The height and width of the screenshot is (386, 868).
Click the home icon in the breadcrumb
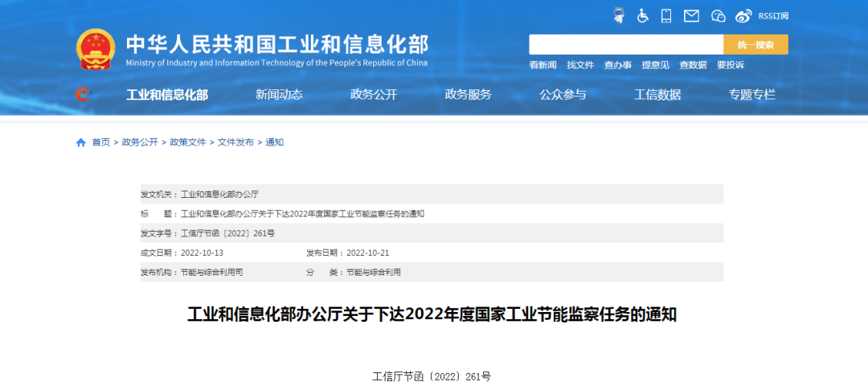coord(81,142)
